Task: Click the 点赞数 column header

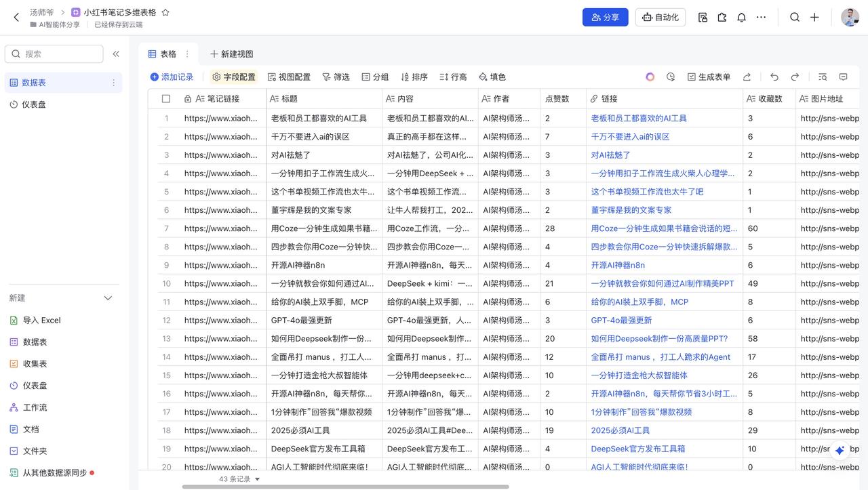Action: pyautogui.click(x=563, y=99)
